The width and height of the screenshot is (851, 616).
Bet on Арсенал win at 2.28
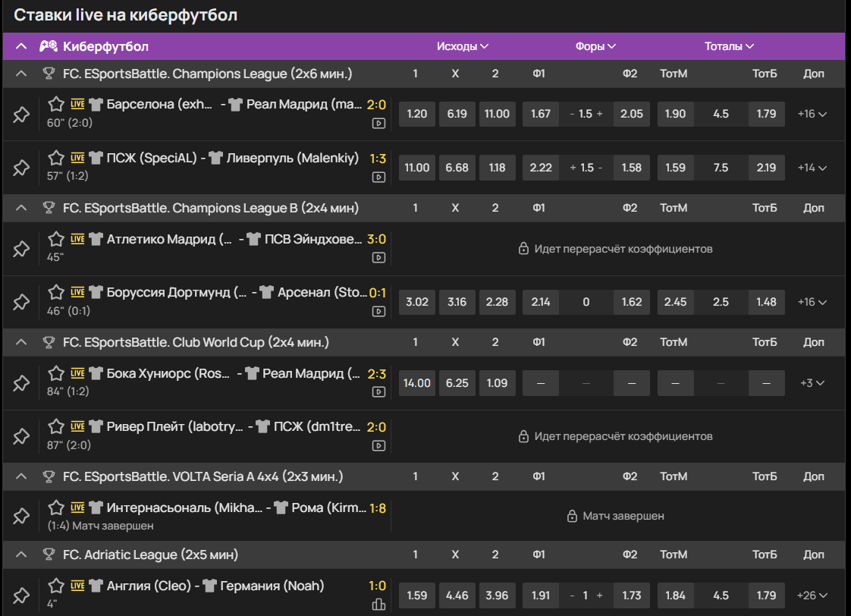coord(497,302)
